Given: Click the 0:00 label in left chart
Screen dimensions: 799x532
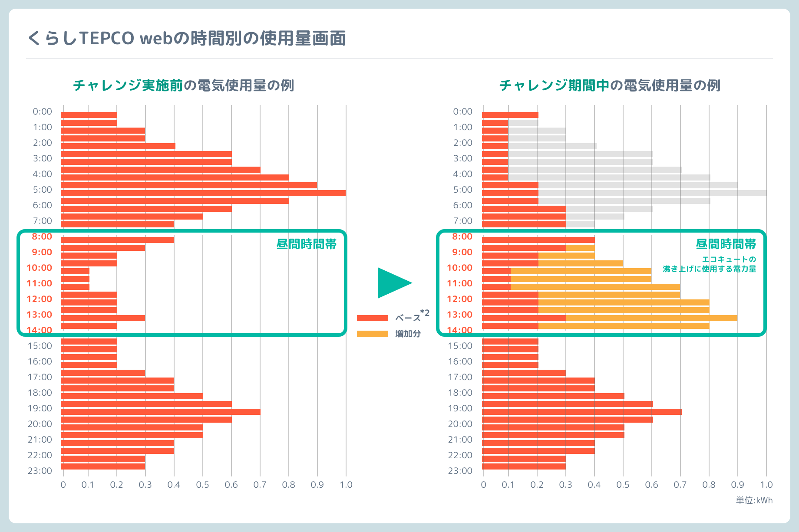Looking at the screenshot, I should (x=42, y=112).
